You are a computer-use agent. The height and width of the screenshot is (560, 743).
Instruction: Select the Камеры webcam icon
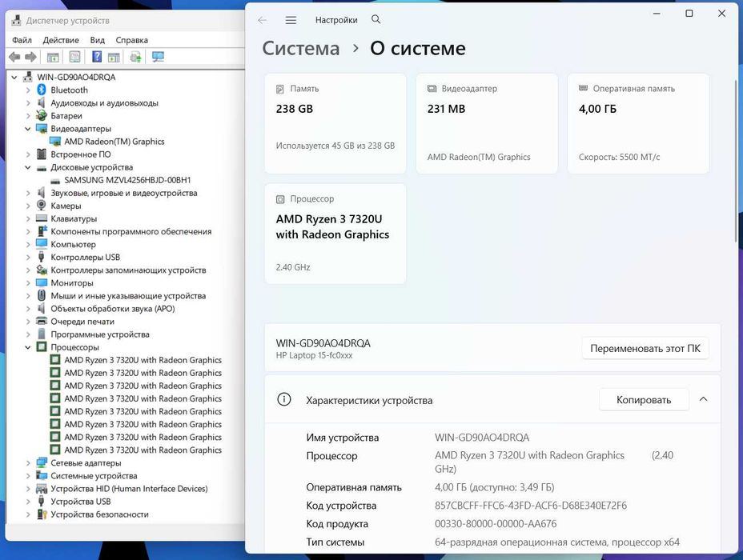point(42,206)
